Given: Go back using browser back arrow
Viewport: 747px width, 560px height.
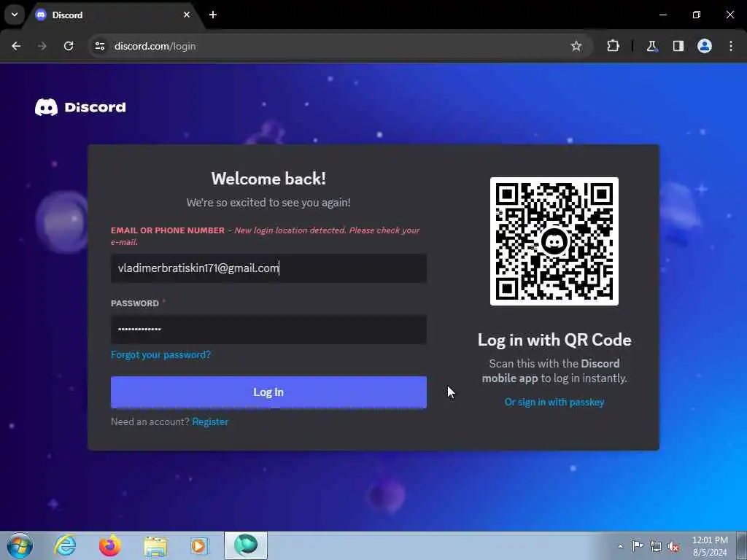Looking at the screenshot, I should 16,46.
